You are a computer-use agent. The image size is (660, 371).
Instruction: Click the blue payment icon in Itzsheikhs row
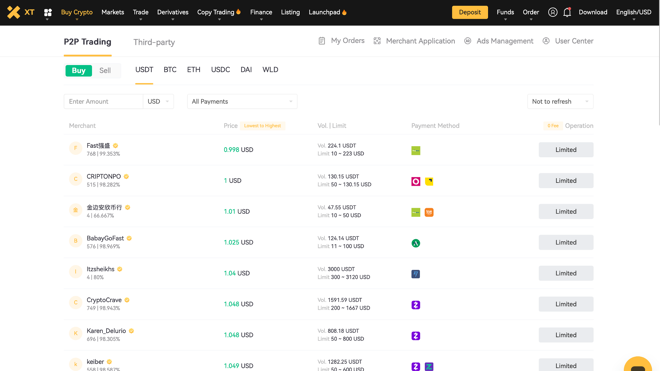point(415,274)
